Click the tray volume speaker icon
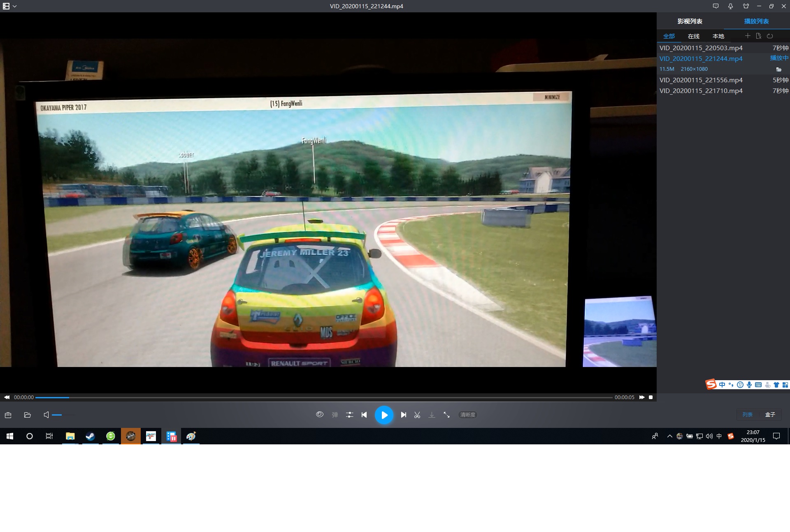Screen dimensions: 790x532 pyautogui.click(x=709, y=436)
